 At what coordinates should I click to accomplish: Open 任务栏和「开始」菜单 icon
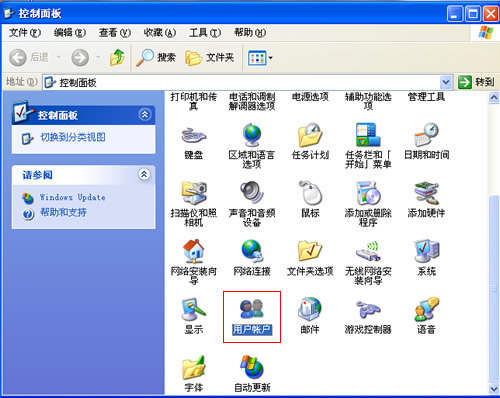[368, 134]
